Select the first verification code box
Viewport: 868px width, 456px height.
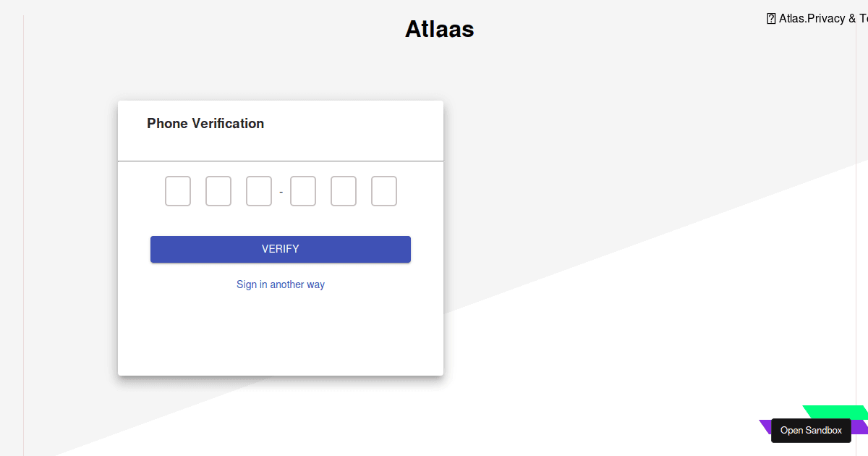click(177, 191)
